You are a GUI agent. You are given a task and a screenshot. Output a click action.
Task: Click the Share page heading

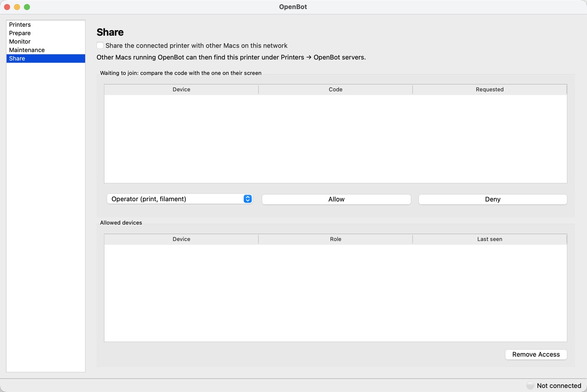click(110, 32)
